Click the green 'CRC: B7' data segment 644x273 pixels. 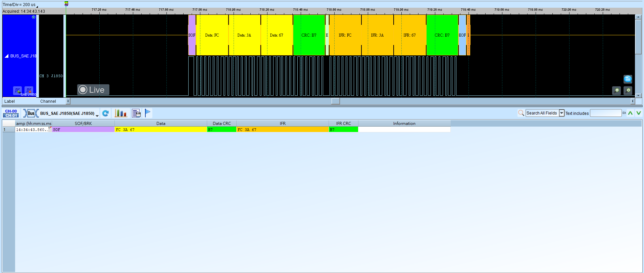[x=309, y=35]
